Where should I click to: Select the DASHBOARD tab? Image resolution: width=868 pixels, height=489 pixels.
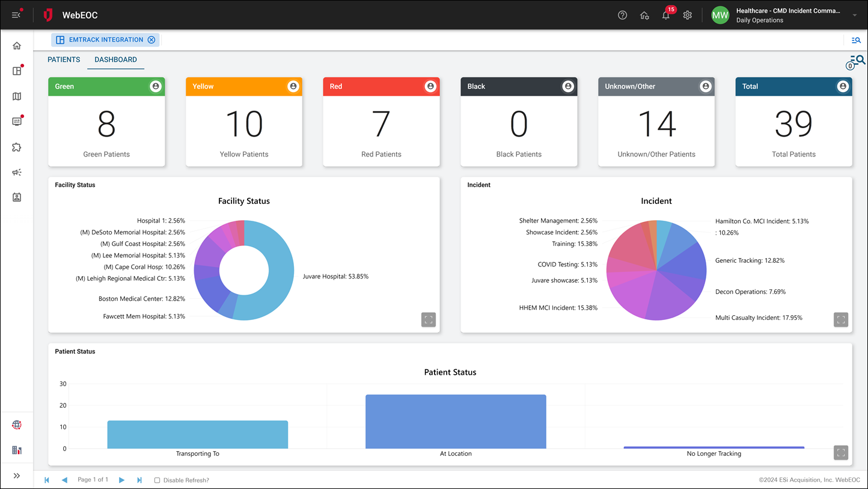coord(115,60)
